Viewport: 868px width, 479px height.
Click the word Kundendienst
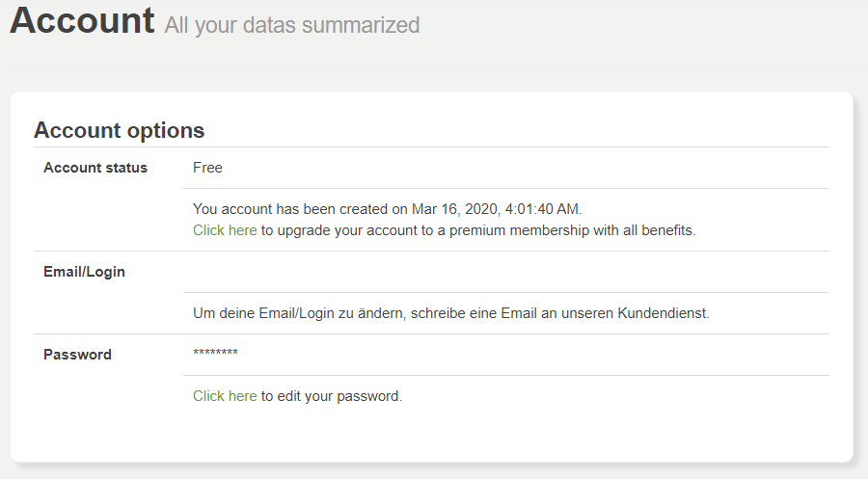pyautogui.click(x=665, y=313)
